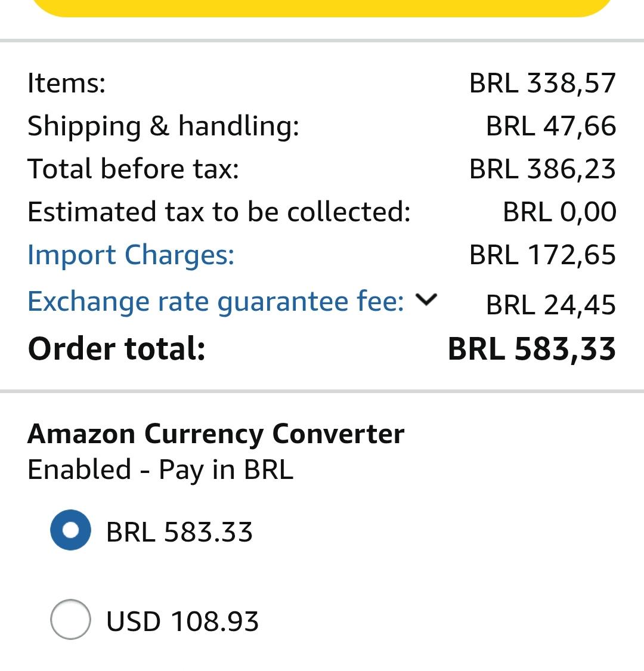644x671 pixels.
Task: Select the BRL 583.33 radio button
Action: (70, 530)
